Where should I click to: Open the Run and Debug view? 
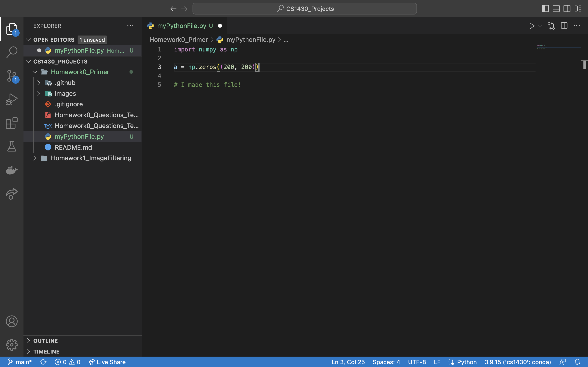click(11, 99)
